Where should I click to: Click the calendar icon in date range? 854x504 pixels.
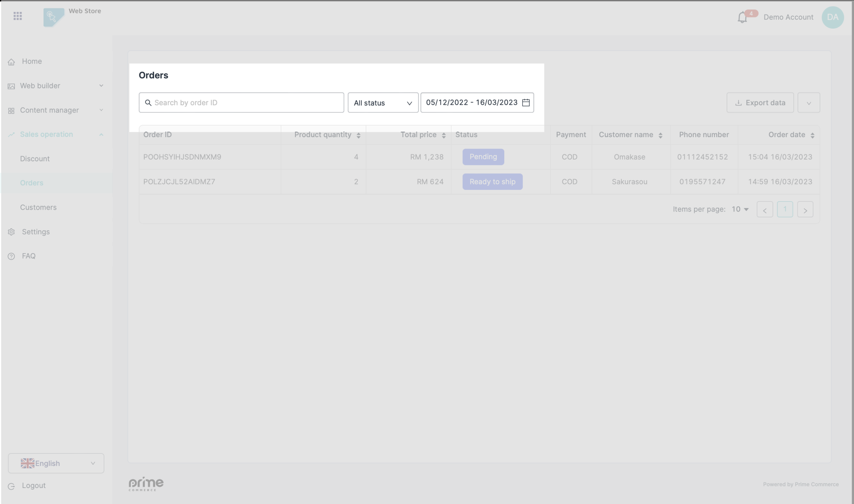point(525,103)
